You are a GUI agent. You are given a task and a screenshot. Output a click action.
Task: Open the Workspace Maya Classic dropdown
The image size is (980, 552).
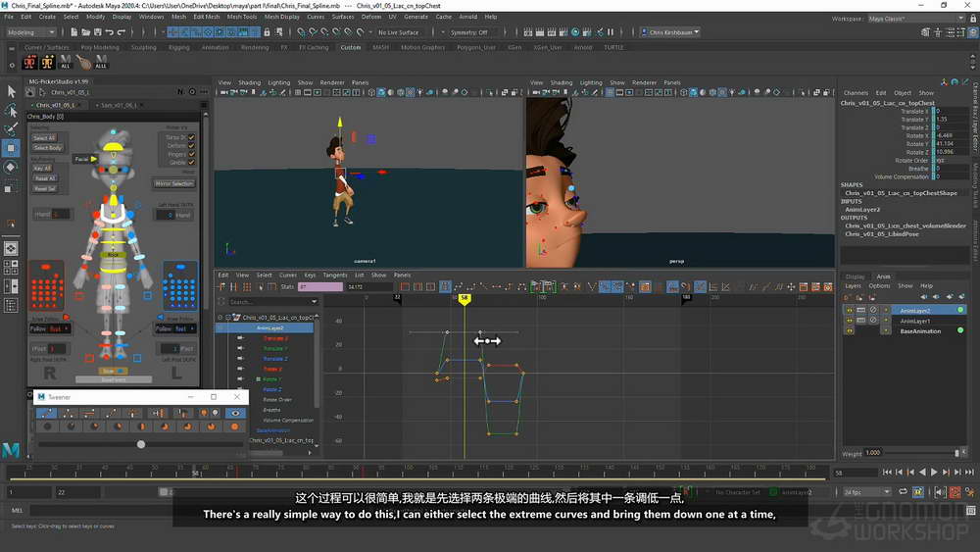point(915,19)
